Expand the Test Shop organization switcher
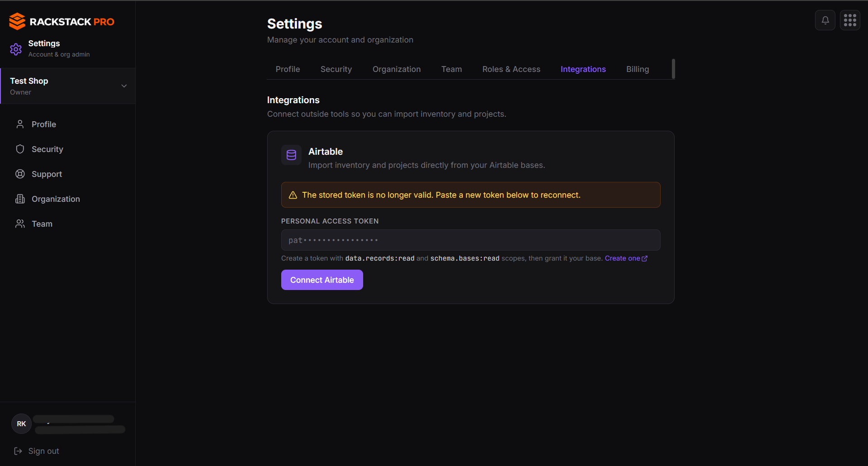Viewport: 868px width, 466px height. click(68, 86)
